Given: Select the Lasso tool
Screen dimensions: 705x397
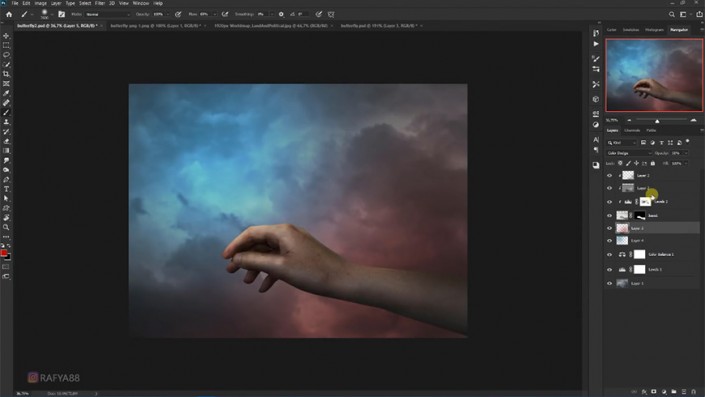Looking at the screenshot, I should tap(6, 55).
